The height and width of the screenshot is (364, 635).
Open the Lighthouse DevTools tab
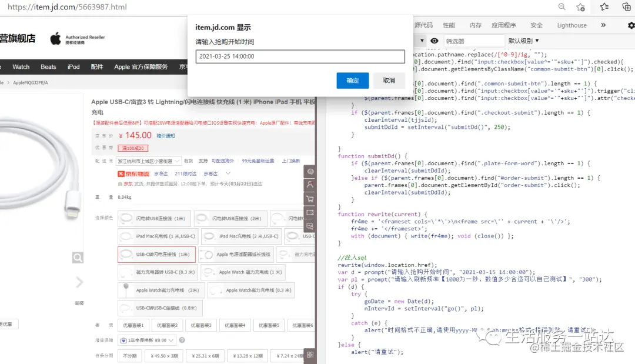click(572, 25)
